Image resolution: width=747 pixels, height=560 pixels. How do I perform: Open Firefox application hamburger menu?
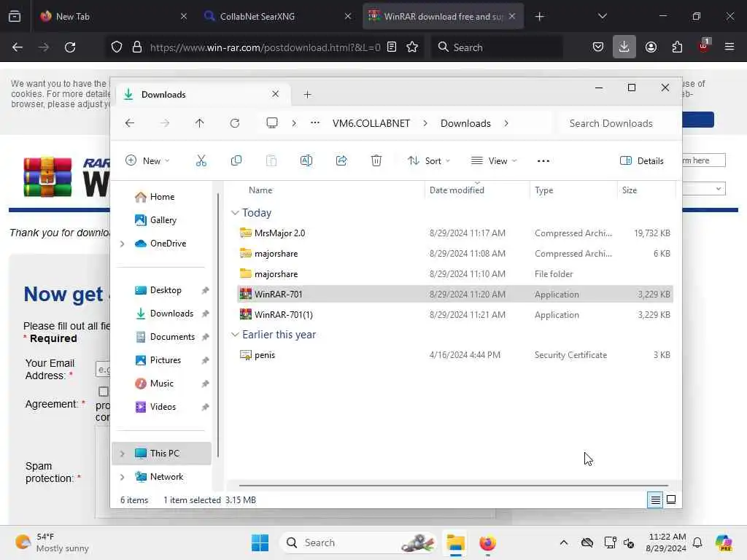(x=729, y=47)
